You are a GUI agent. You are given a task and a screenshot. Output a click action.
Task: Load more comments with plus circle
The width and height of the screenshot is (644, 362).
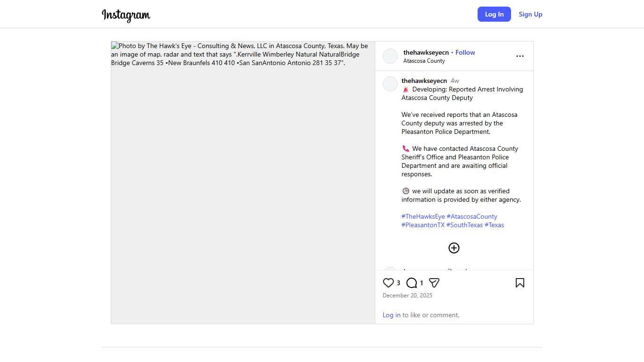click(454, 248)
